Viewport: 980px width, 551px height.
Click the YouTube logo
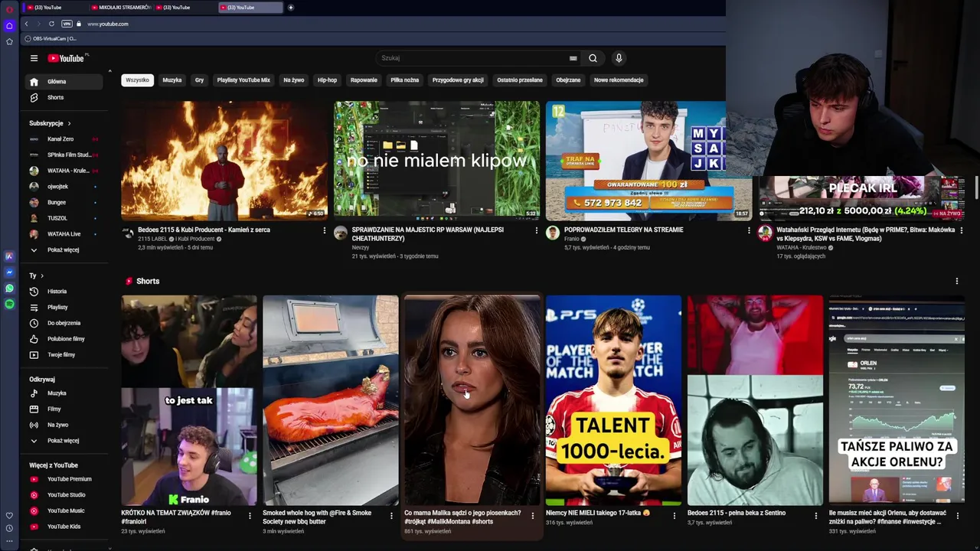(x=67, y=58)
